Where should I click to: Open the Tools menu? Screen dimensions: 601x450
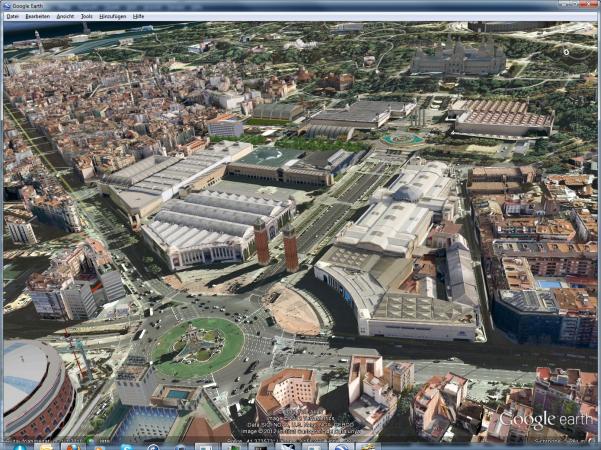coord(87,16)
